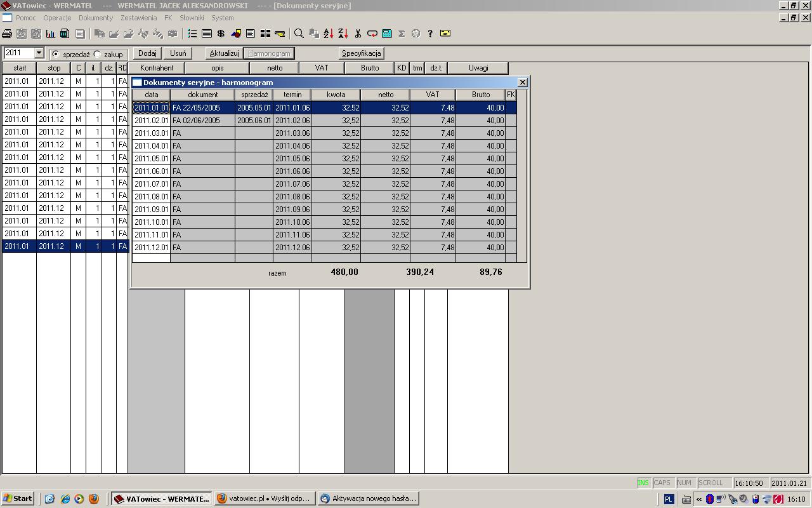
Task: Sort ascending with the A-Z icon
Action: coord(328,34)
